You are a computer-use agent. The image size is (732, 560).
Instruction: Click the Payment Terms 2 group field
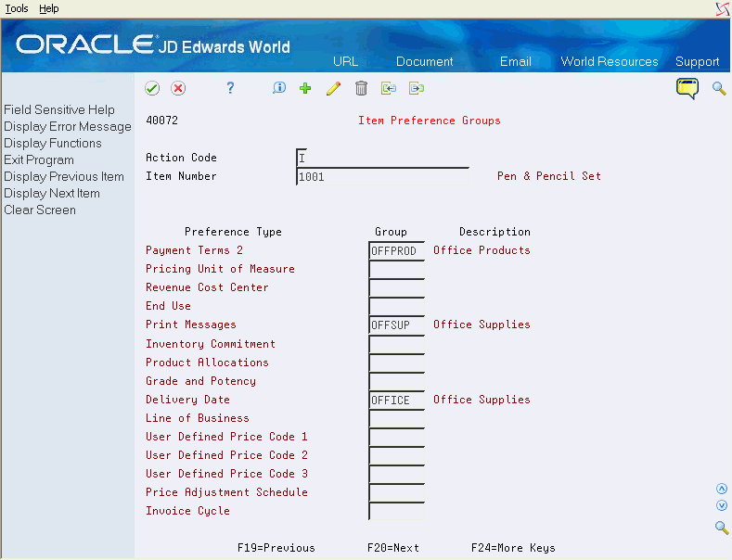tap(396, 250)
